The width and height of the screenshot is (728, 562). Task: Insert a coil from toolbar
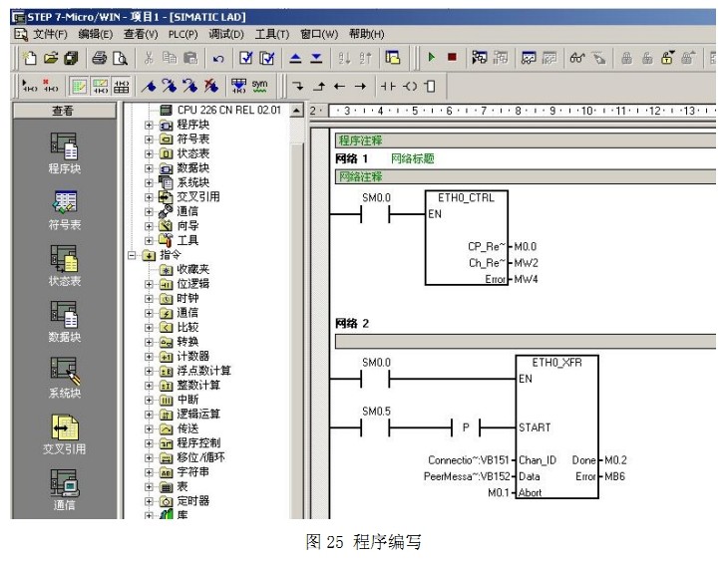[410, 86]
